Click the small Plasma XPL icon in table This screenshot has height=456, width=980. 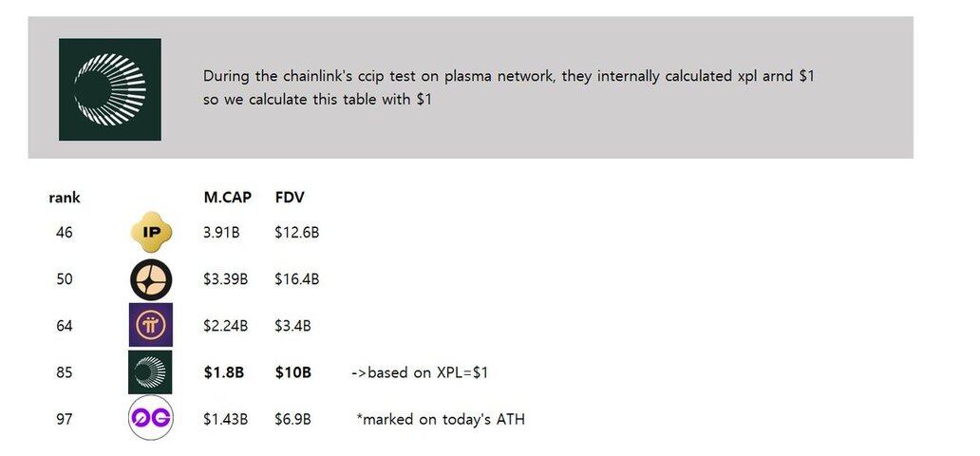pyautogui.click(x=150, y=372)
